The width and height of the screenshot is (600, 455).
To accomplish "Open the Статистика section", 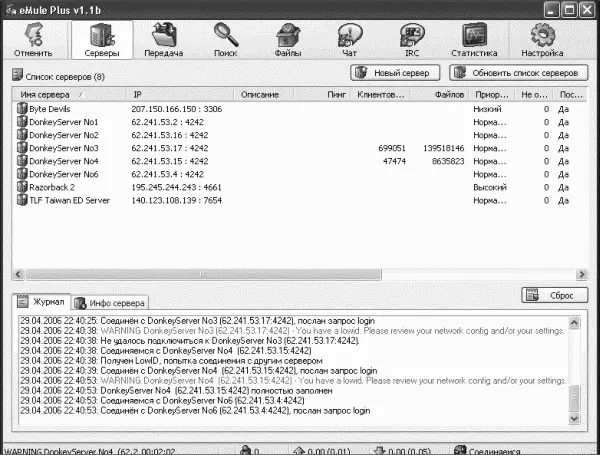I will click(474, 40).
